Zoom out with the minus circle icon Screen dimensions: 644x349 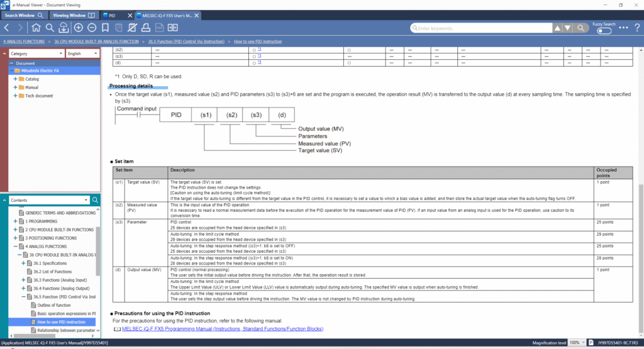92,28
